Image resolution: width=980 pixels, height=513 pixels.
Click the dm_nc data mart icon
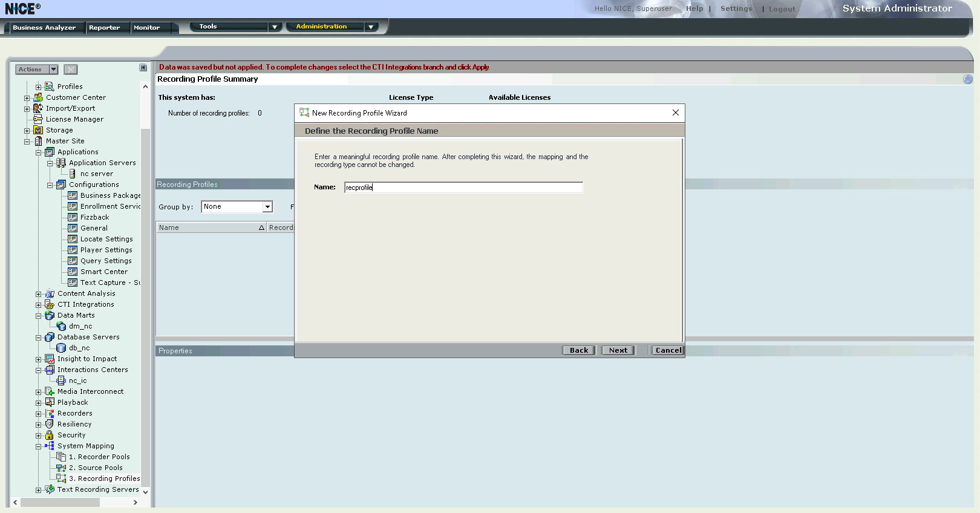coord(61,326)
